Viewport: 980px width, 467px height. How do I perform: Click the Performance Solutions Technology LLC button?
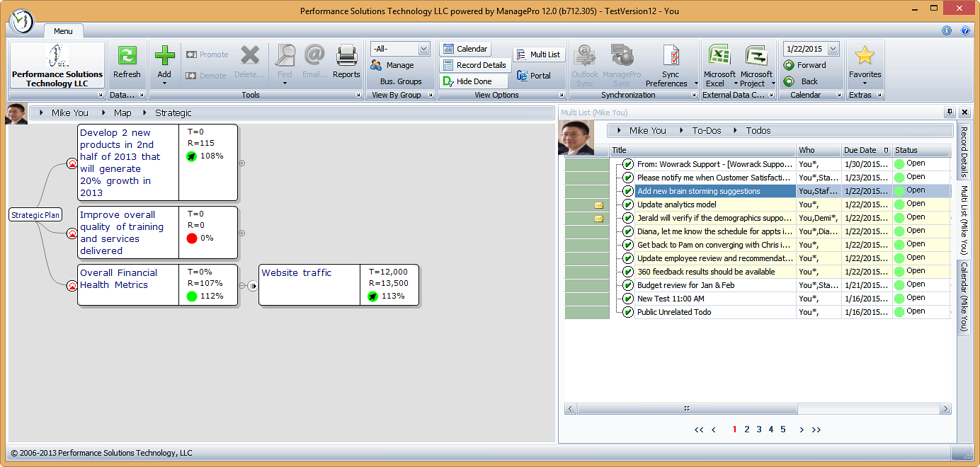click(x=57, y=65)
